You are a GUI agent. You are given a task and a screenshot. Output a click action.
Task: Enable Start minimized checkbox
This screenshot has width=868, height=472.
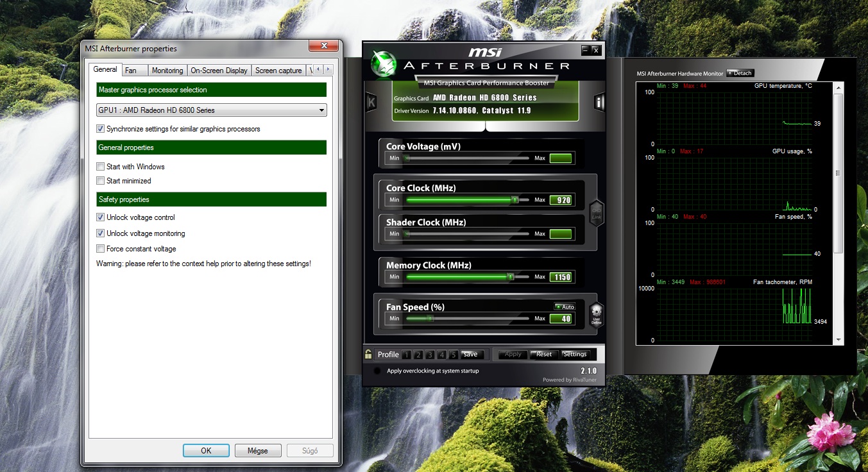(100, 181)
